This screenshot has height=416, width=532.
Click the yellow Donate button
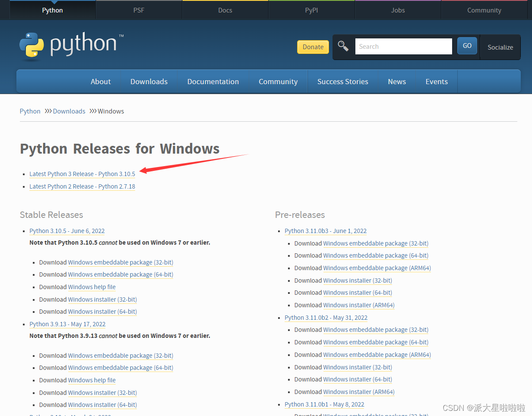[313, 47]
